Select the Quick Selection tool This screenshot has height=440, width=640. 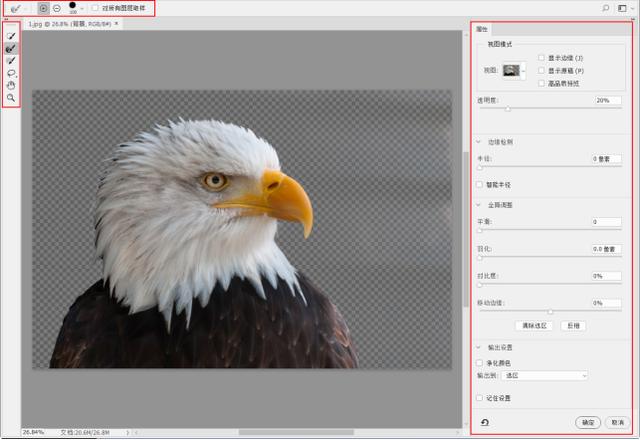pyautogui.click(x=11, y=36)
